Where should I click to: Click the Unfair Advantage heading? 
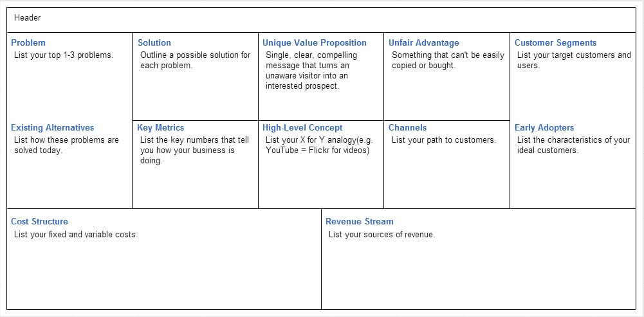pyautogui.click(x=424, y=42)
